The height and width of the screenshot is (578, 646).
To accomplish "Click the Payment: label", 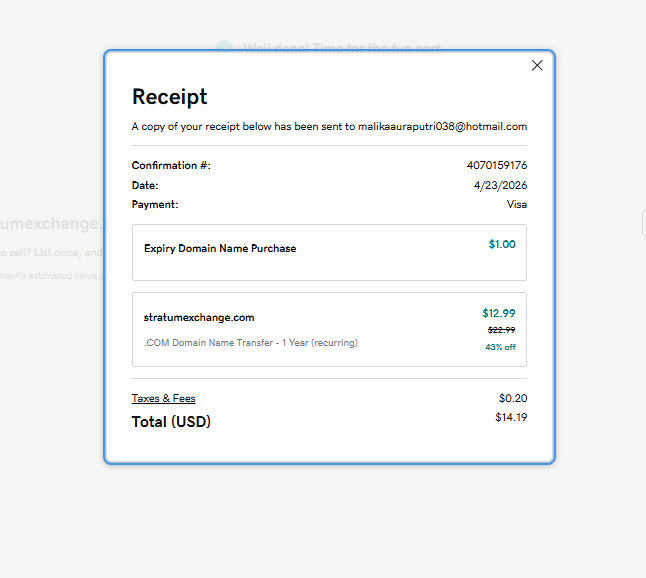I will (x=155, y=204).
